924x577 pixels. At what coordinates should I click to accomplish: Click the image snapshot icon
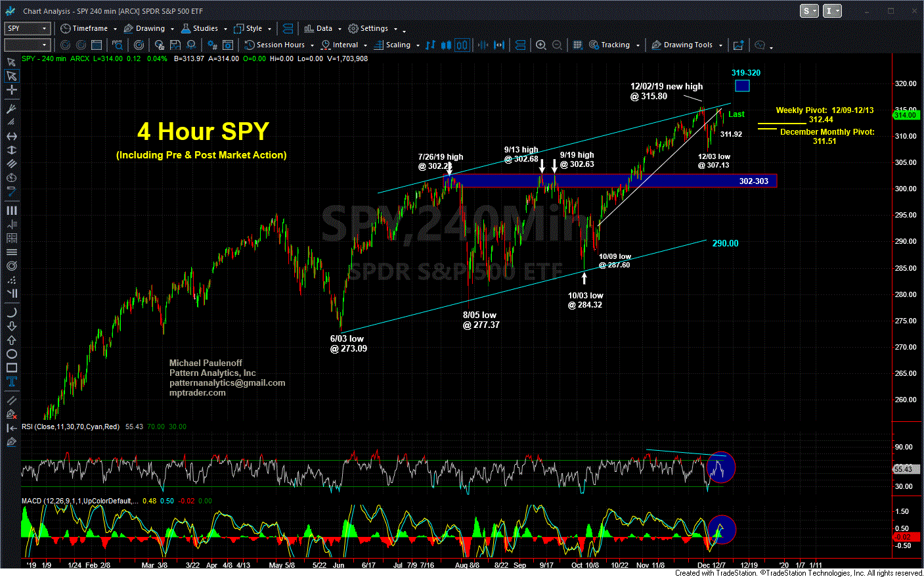[738, 45]
